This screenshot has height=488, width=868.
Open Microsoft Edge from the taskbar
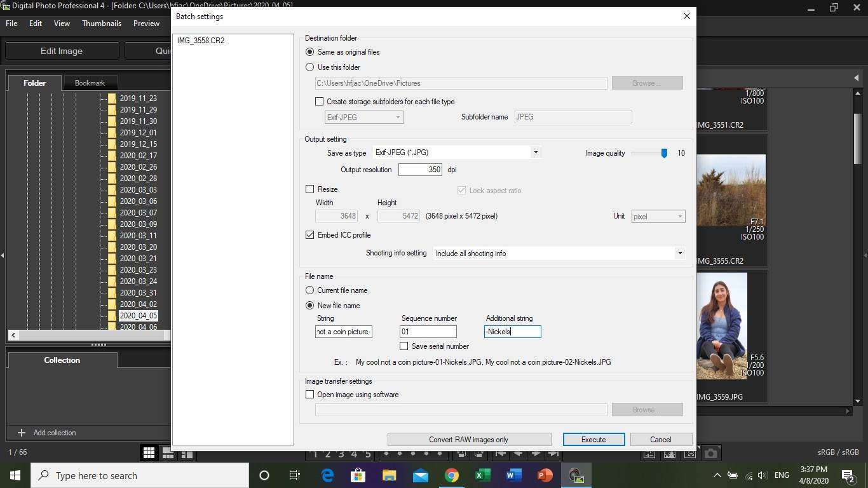click(327, 475)
